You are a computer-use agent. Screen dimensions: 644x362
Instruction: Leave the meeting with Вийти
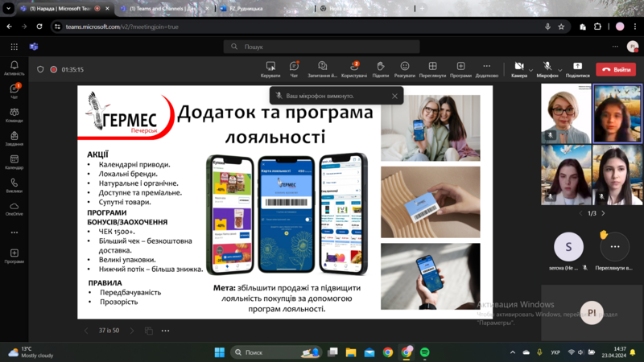(616, 69)
